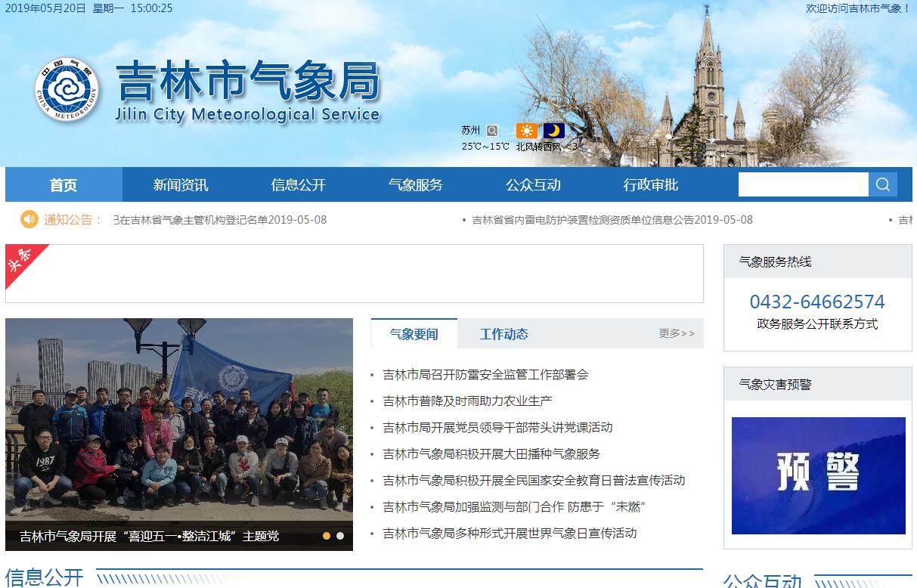
Task: Expand more news via 更多>>
Action: 676,333
